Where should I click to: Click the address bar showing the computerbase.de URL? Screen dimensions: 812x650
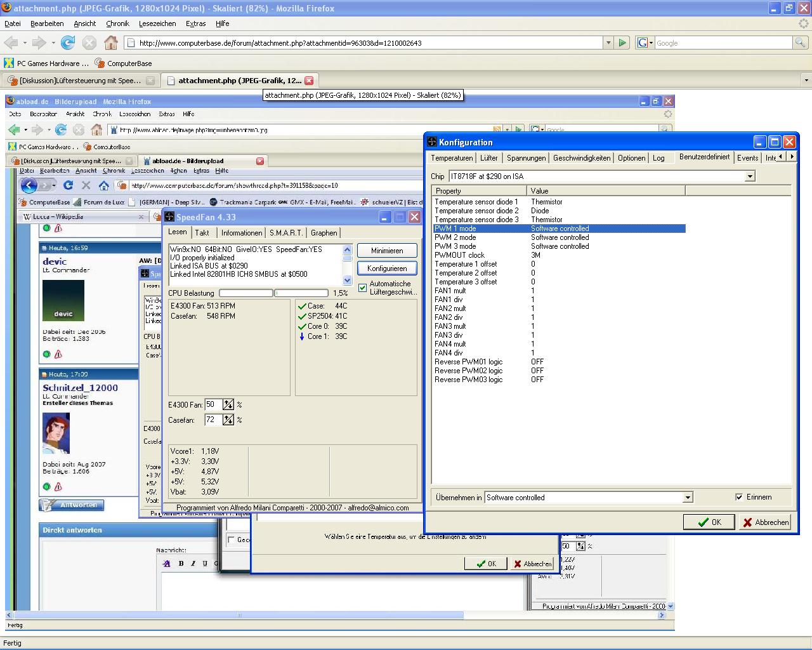364,43
